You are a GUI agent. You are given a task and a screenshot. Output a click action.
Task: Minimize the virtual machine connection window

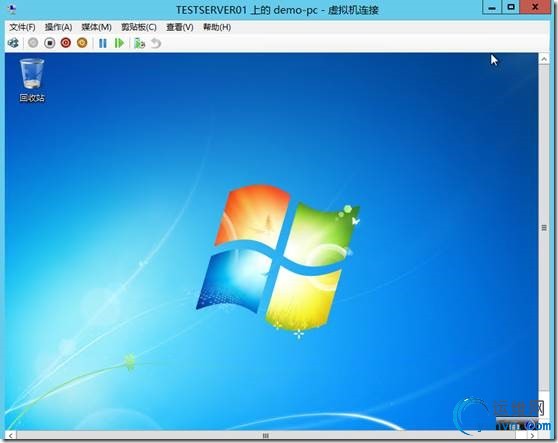click(492, 7)
